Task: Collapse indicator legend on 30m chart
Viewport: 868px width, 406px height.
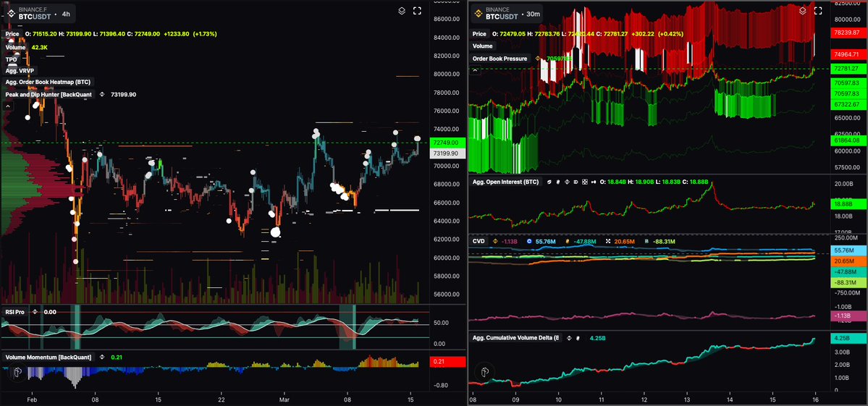Action: pos(474,70)
